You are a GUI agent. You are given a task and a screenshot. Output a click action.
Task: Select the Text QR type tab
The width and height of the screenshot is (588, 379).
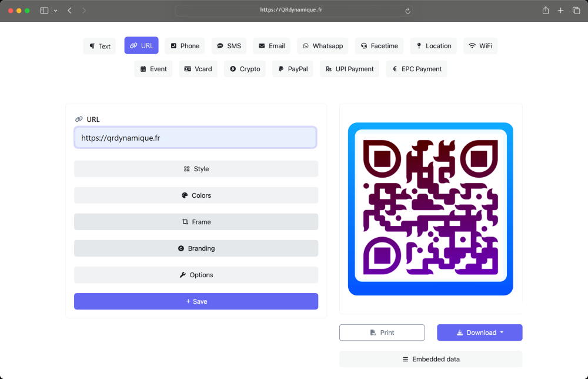99,46
